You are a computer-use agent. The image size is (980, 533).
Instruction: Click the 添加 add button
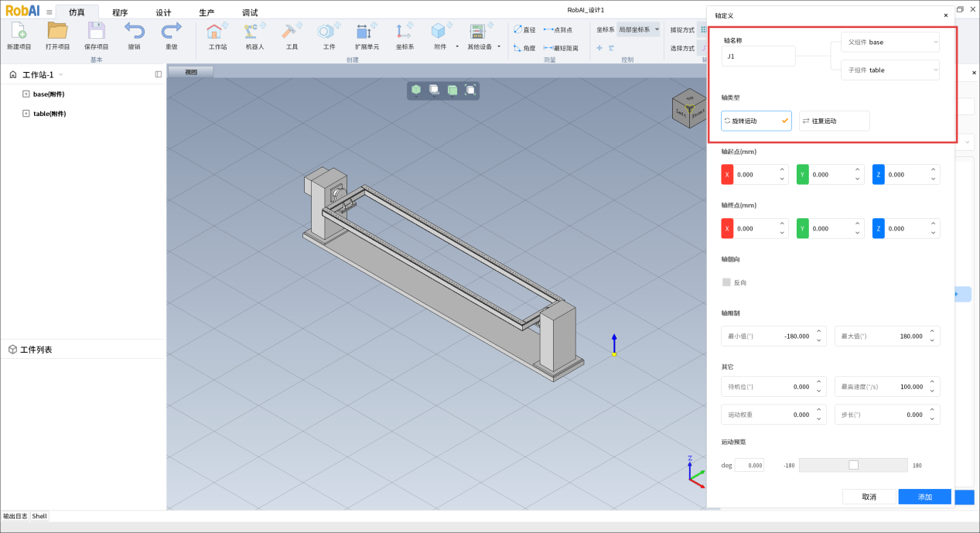924,497
